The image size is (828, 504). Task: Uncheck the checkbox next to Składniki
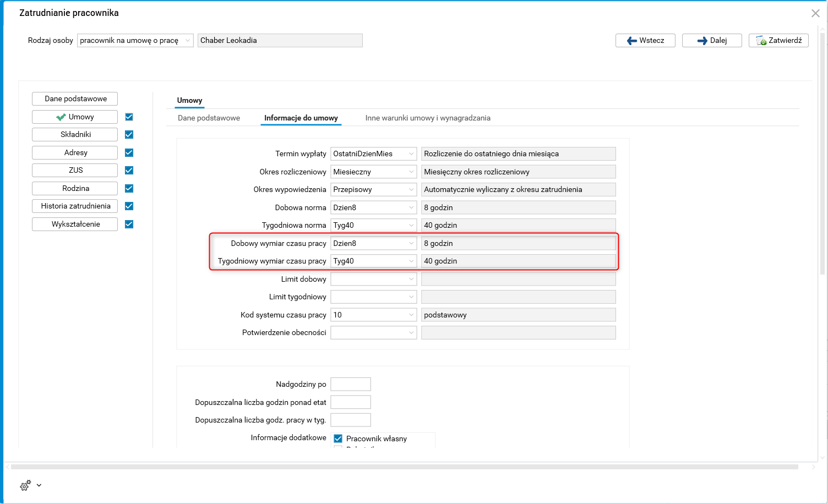pos(129,135)
